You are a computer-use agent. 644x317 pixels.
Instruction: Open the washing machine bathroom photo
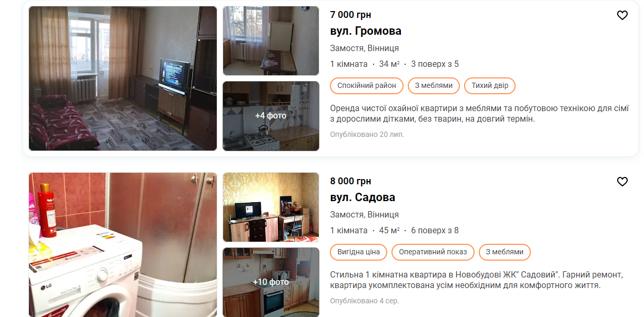pyautogui.click(x=123, y=245)
